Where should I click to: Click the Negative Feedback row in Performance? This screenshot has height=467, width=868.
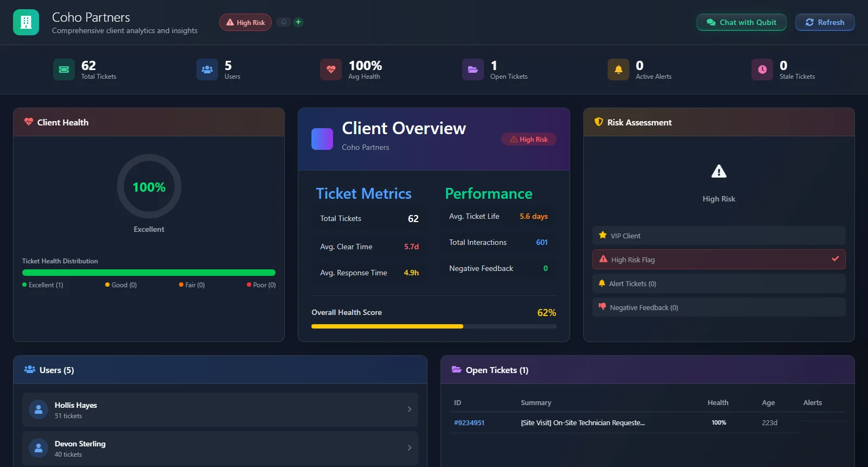[x=499, y=268]
